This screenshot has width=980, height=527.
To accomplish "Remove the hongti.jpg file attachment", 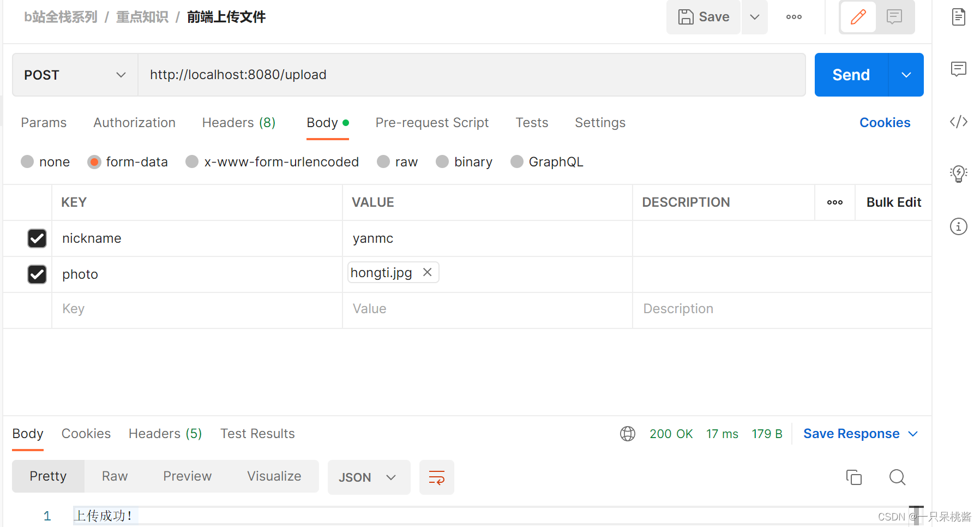I will [x=428, y=272].
